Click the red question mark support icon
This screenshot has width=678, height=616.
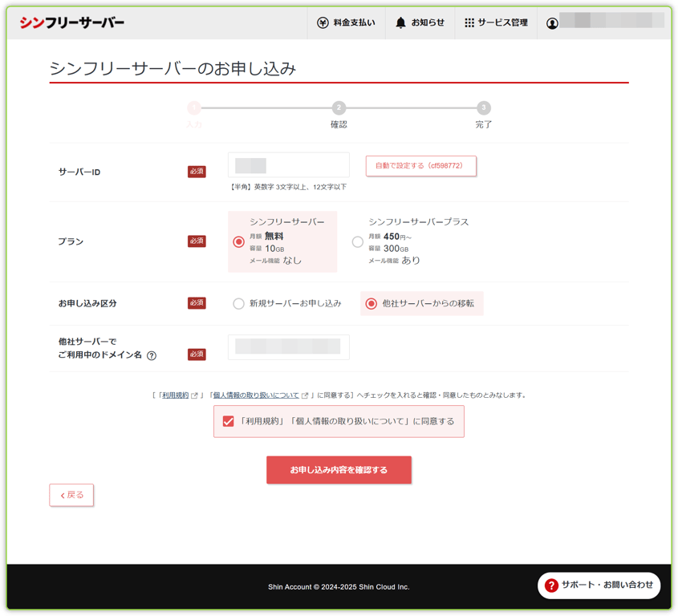[551, 586]
